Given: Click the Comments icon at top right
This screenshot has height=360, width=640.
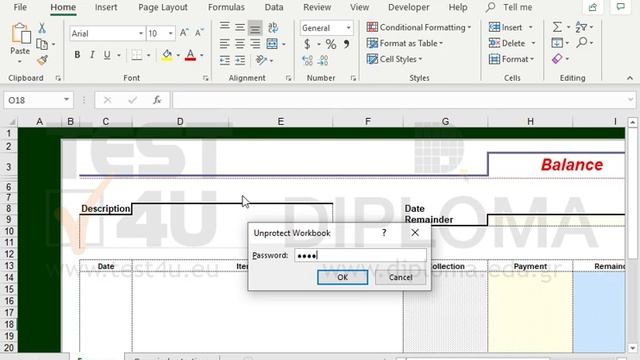Looking at the screenshot, I should point(620,7).
